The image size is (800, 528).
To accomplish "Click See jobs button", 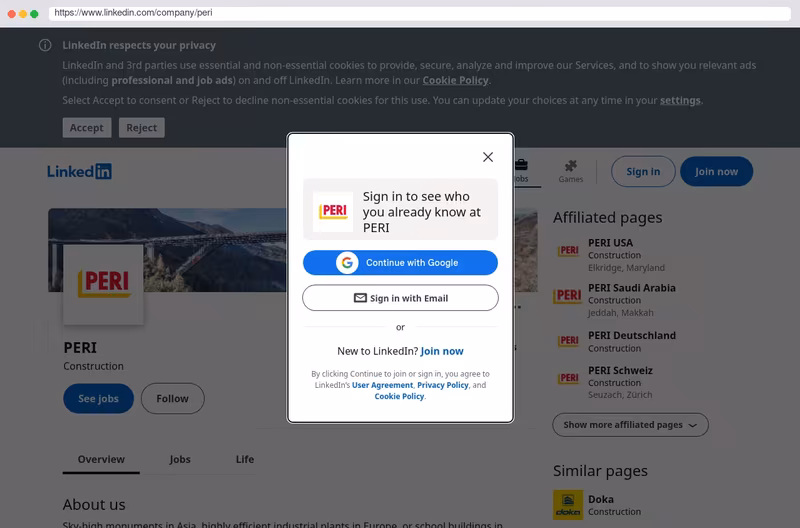I will (98, 398).
